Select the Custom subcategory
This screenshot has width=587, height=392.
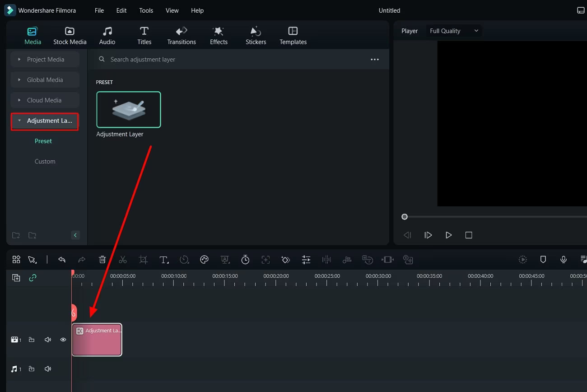(45, 161)
